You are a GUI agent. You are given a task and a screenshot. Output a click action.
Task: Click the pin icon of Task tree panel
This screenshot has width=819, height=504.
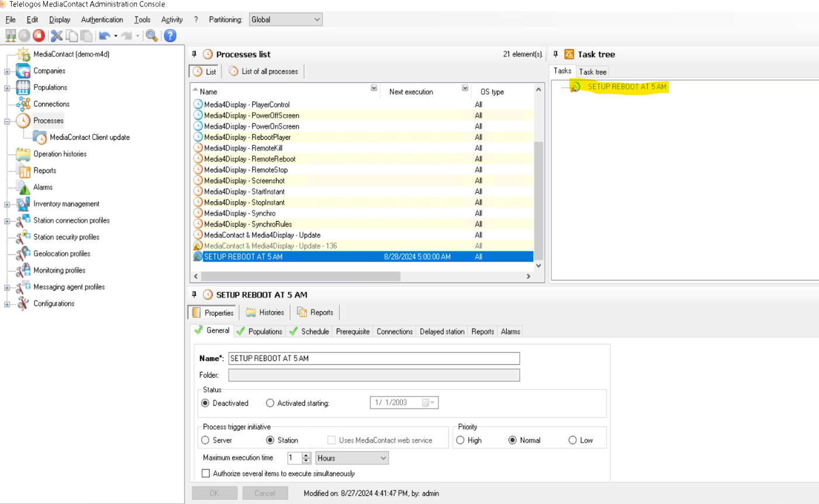coord(555,54)
